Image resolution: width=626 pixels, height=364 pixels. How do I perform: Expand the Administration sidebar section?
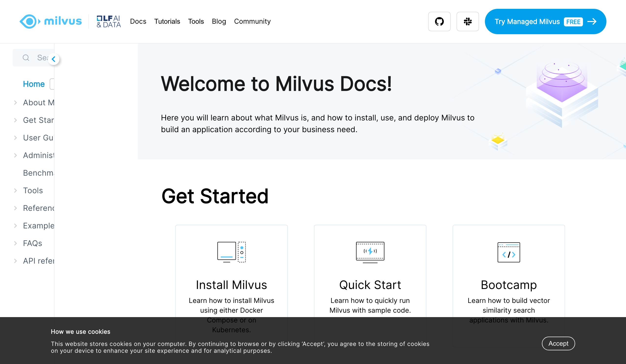(15, 156)
